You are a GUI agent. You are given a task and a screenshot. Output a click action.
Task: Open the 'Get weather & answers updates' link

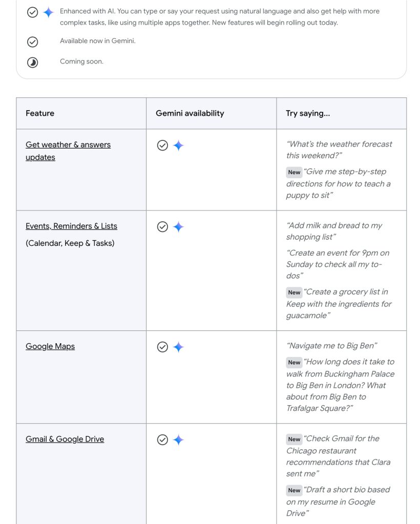[x=68, y=145]
